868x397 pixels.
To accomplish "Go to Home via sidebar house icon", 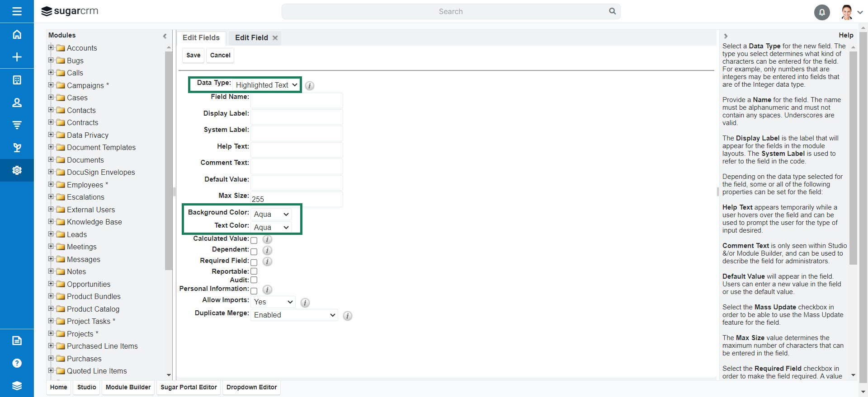I will (17, 34).
